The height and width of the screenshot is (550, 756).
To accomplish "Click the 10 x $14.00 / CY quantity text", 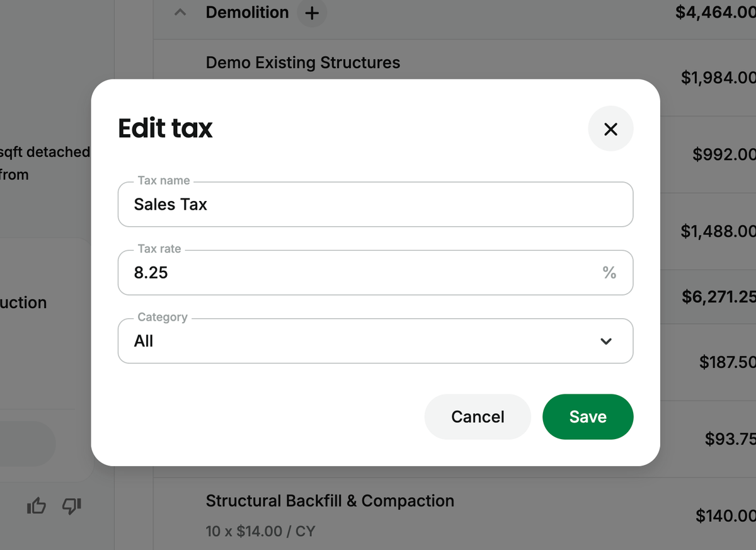I will coord(260,531).
